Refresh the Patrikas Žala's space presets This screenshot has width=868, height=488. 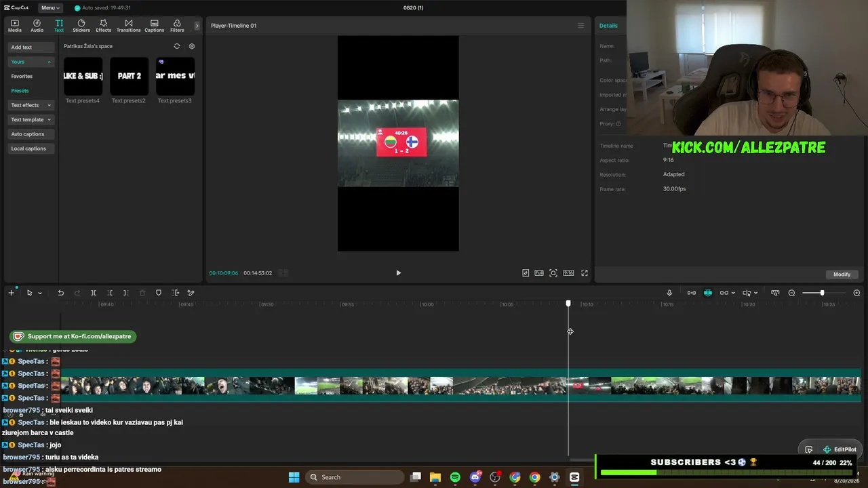point(177,46)
